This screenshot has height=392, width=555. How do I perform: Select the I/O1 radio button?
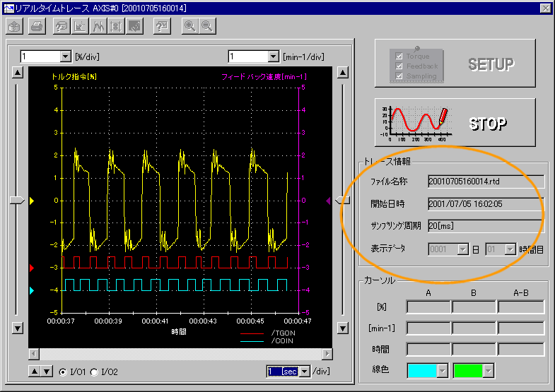63,372
